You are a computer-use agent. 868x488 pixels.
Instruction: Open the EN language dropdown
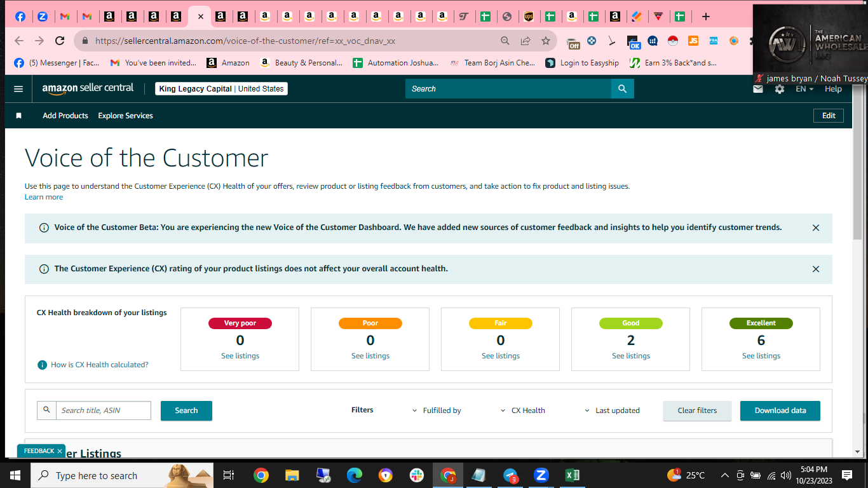(x=804, y=89)
